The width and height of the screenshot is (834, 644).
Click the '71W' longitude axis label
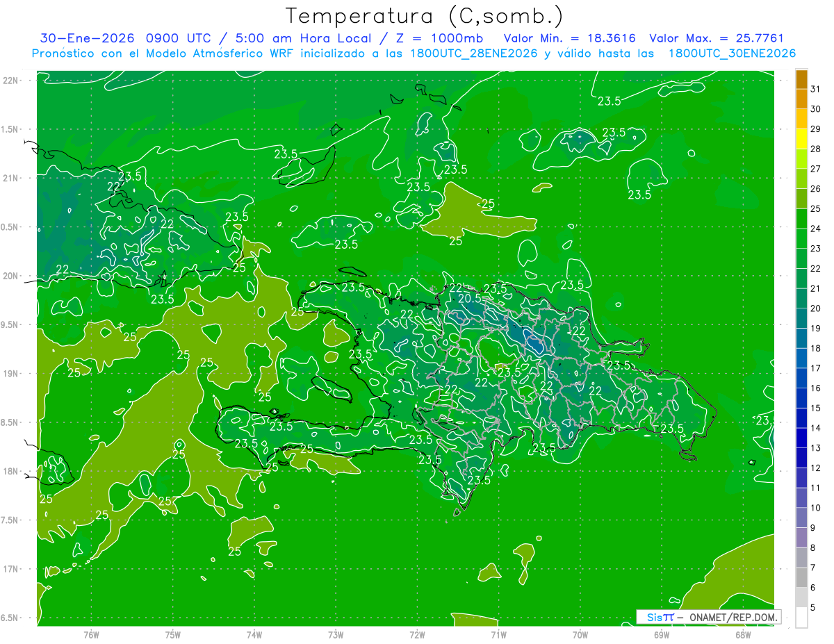tap(498, 635)
